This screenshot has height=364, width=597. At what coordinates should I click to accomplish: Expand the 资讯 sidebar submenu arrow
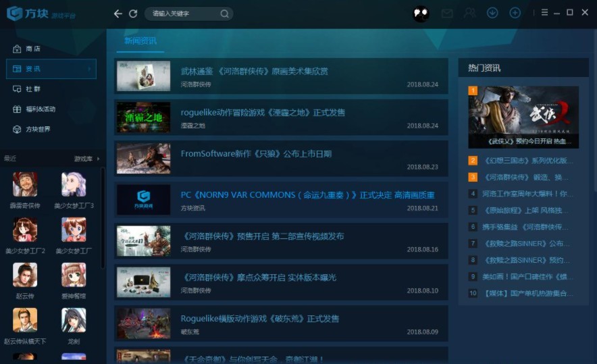(x=89, y=69)
